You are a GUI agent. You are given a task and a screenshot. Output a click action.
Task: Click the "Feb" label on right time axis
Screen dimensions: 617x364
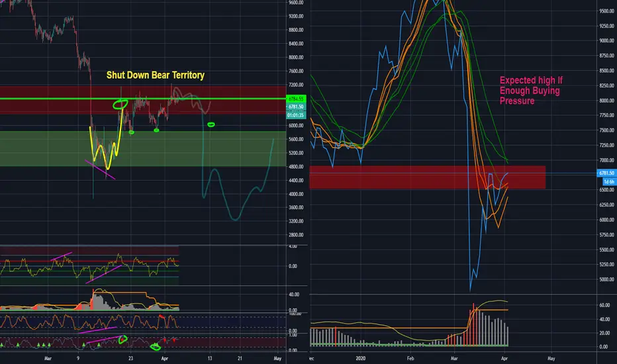pos(410,358)
